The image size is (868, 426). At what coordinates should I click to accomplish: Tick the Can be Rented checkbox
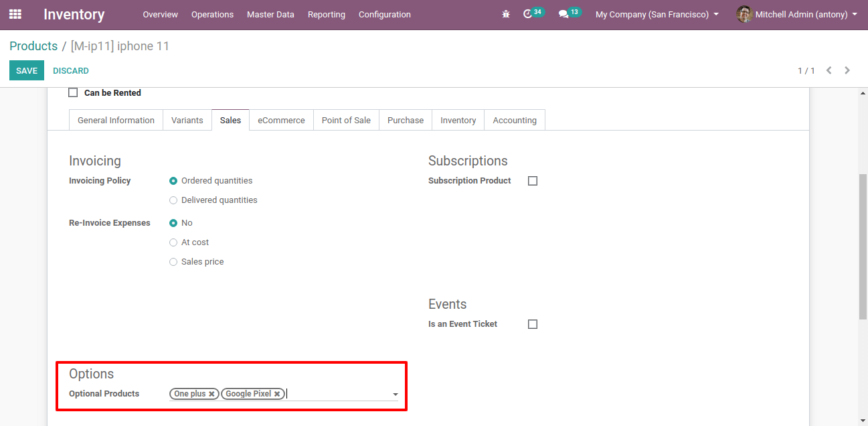pos(73,92)
